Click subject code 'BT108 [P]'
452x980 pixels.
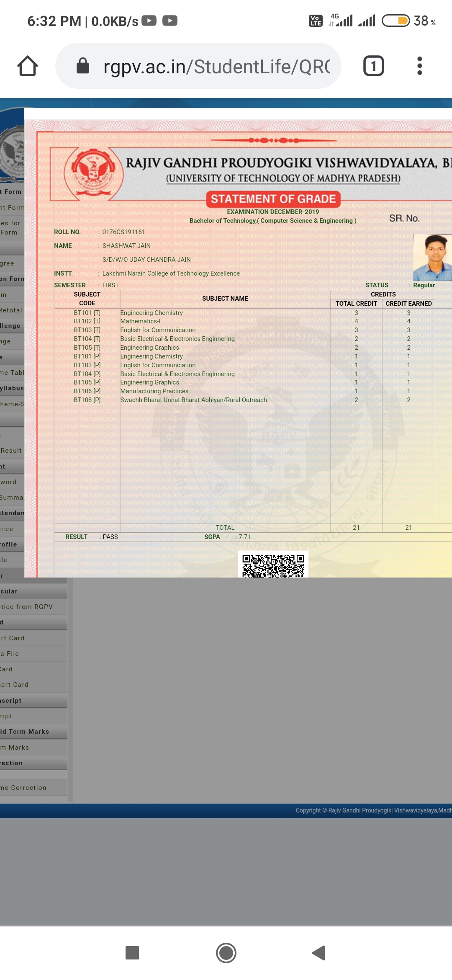[x=87, y=400]
